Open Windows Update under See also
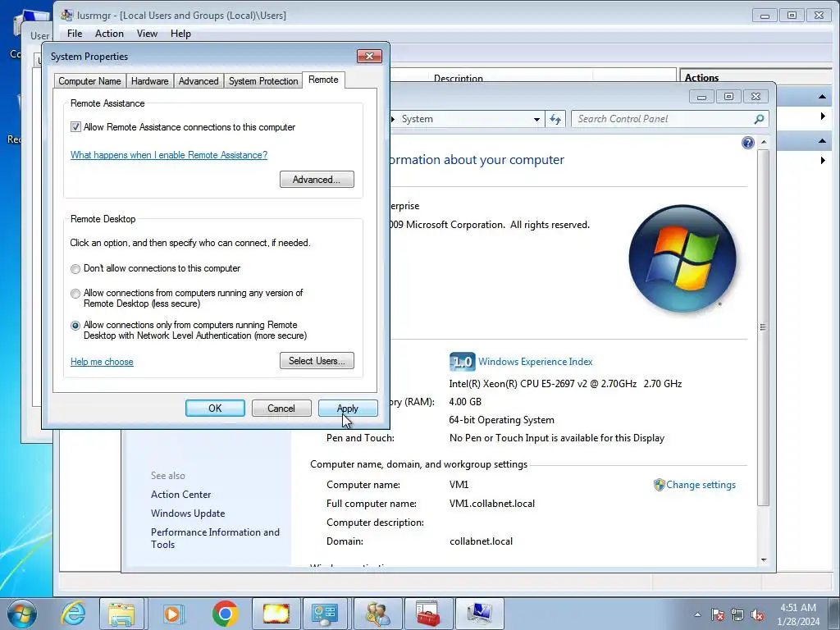Image resolution: width=840 pixels, height=630 pixels. (x=188, y=514)
